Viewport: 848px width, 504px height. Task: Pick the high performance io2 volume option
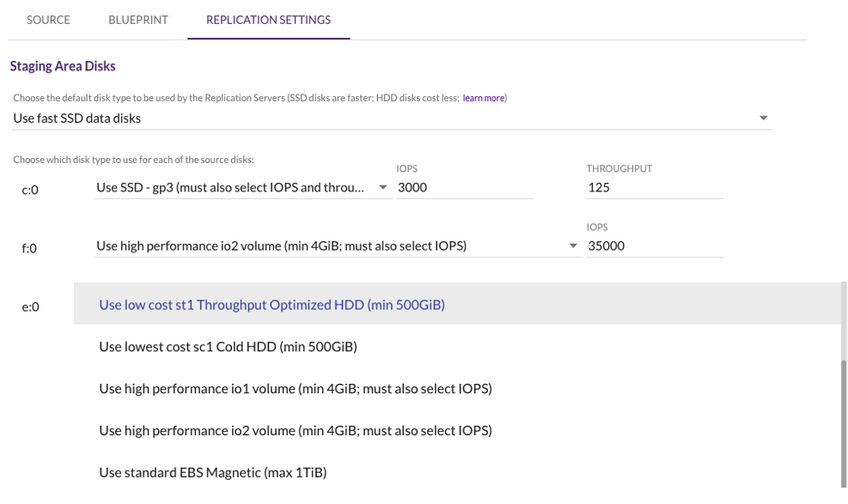click(296, 430)
